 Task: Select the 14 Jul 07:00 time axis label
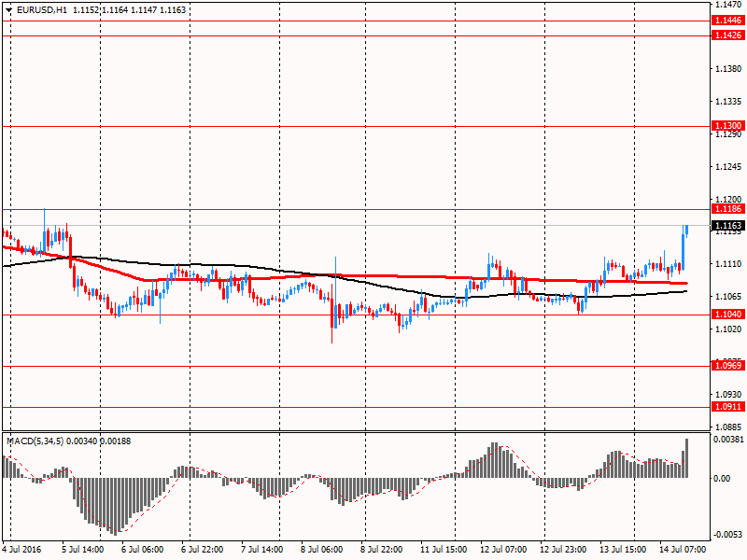pyautogui.click(x=683, y=550)
